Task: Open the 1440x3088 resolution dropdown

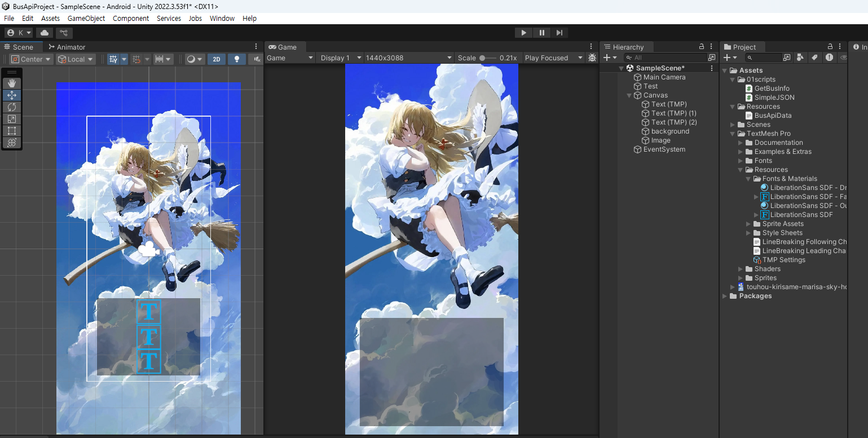Action: click(409, 57)
